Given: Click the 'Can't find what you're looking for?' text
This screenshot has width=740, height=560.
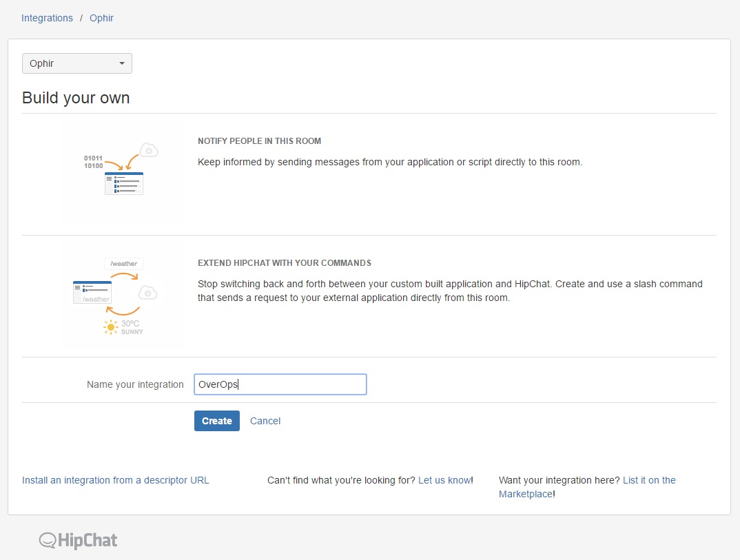Looking at the screenshot, I should point(341,480).
